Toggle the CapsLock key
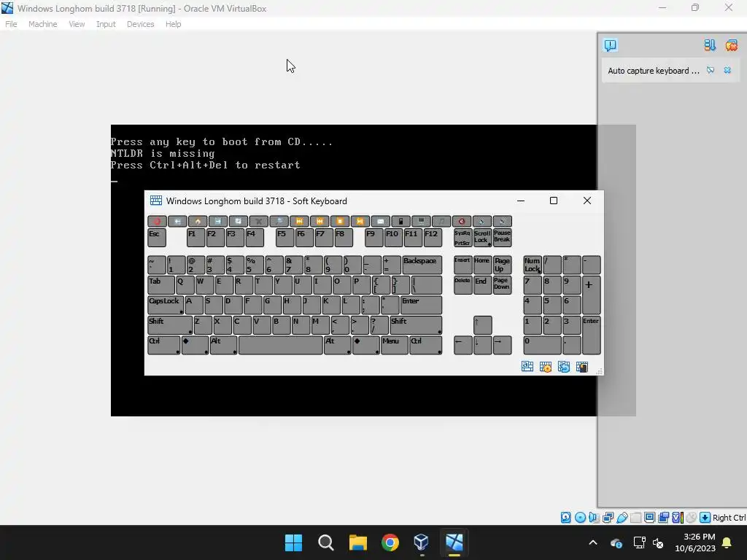747x560 pixels. (x=166, y=305)
